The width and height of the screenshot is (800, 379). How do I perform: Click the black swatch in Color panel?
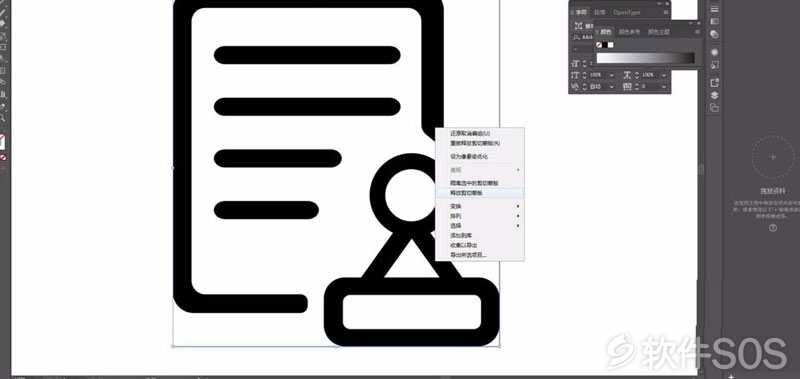[x=605, y=45]
